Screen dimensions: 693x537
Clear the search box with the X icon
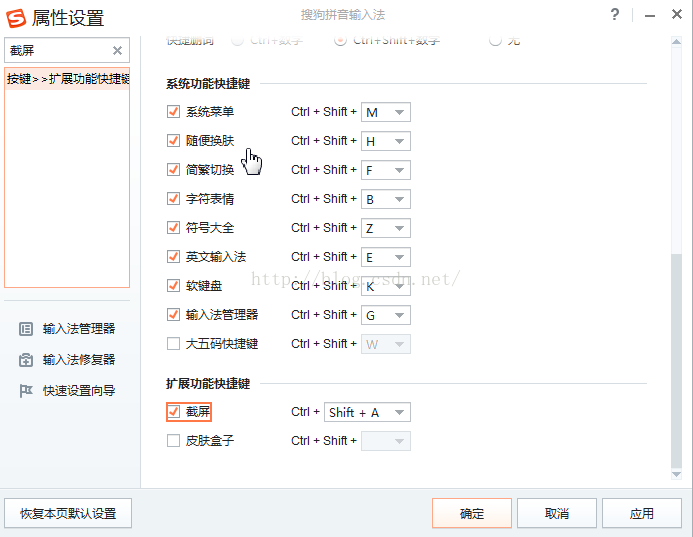[117, 50]
